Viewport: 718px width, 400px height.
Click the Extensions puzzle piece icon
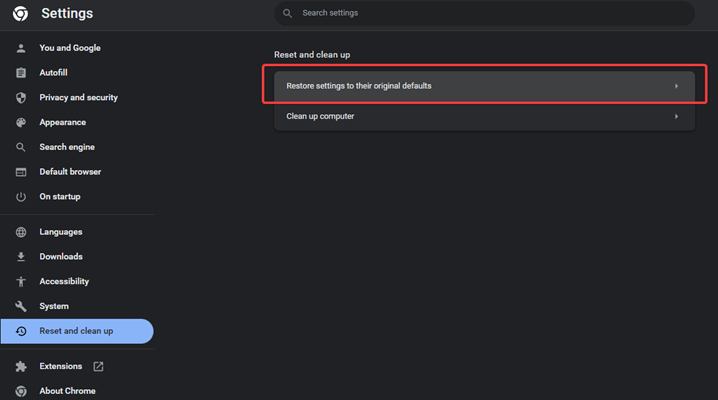21,367
